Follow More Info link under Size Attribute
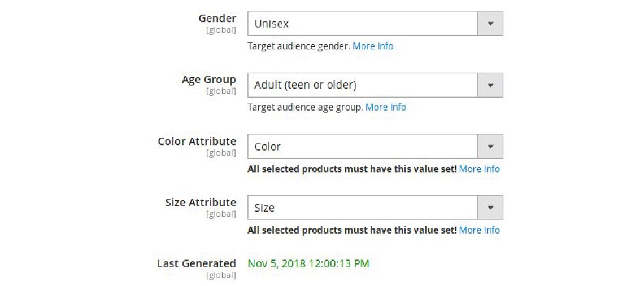Screen dimensions: 644x286 (479, 230)
